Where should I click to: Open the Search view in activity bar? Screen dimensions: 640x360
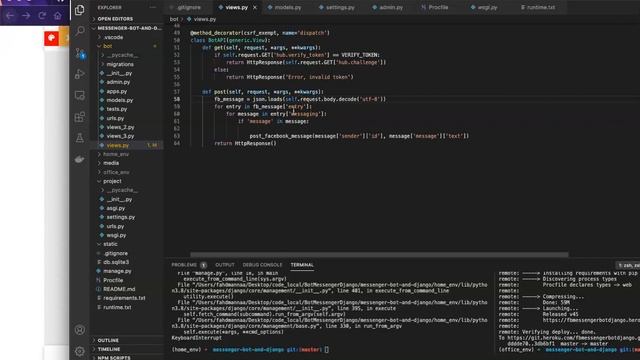[80, 31]
